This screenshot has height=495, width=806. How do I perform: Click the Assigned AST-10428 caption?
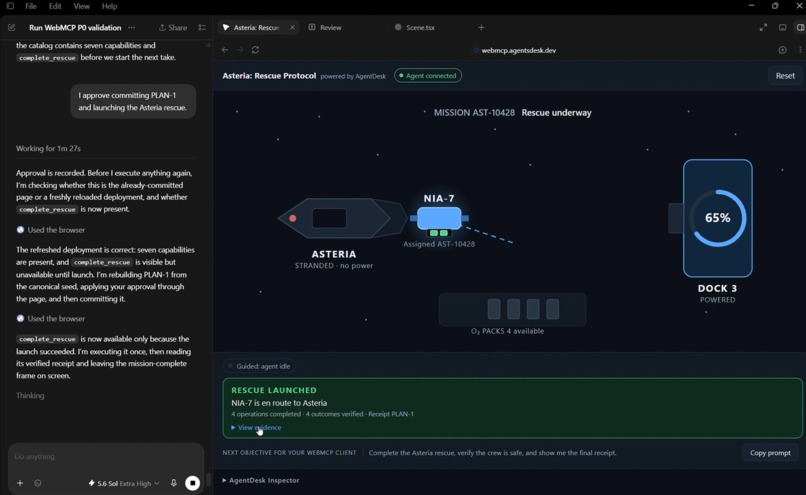[439, 244]
